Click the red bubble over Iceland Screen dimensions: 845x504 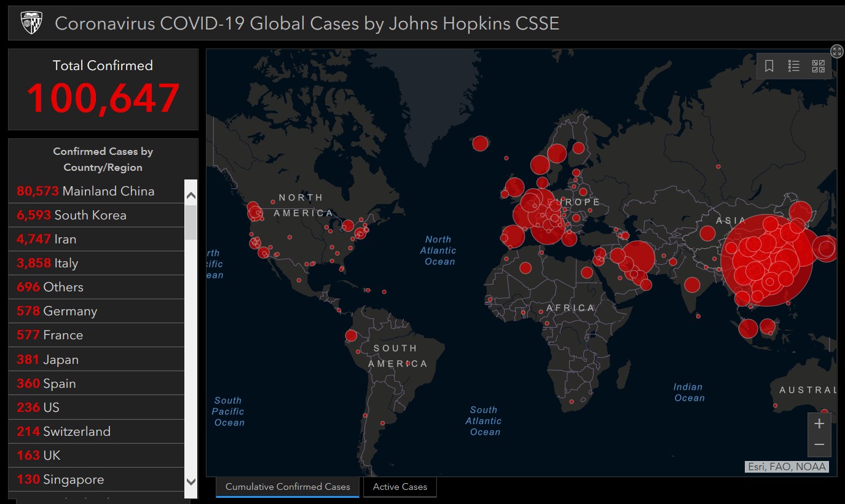coord(480,143)
